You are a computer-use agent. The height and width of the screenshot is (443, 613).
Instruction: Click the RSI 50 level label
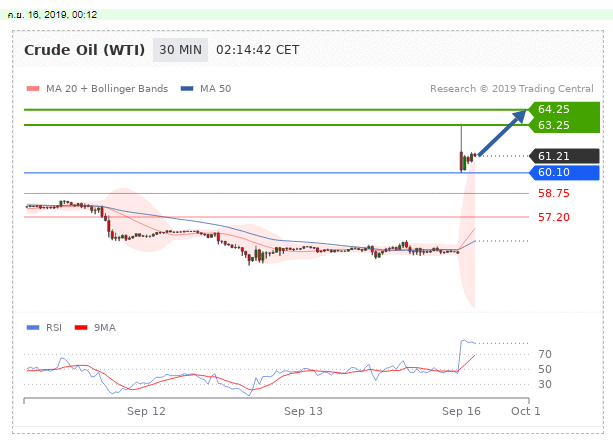point(545,369)
